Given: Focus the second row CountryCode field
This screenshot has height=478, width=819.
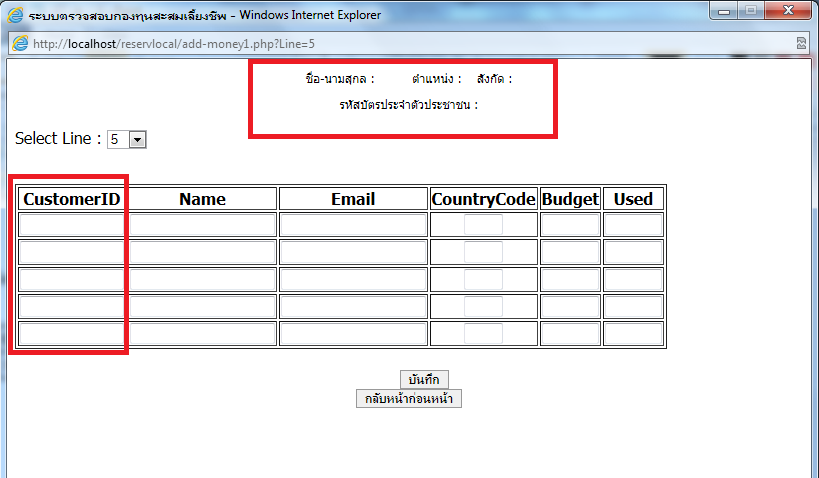Looking at the screenshot, I should point(484,252).
